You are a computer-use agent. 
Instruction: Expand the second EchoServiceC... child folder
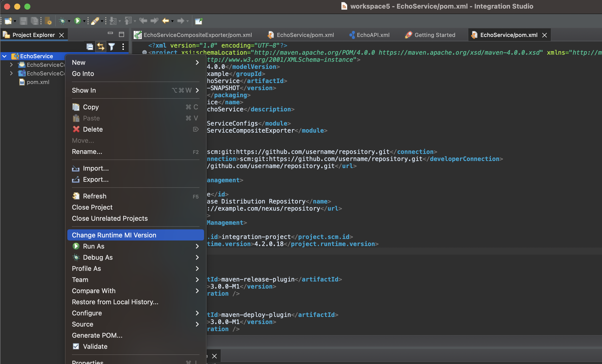[x=11, y=73]
